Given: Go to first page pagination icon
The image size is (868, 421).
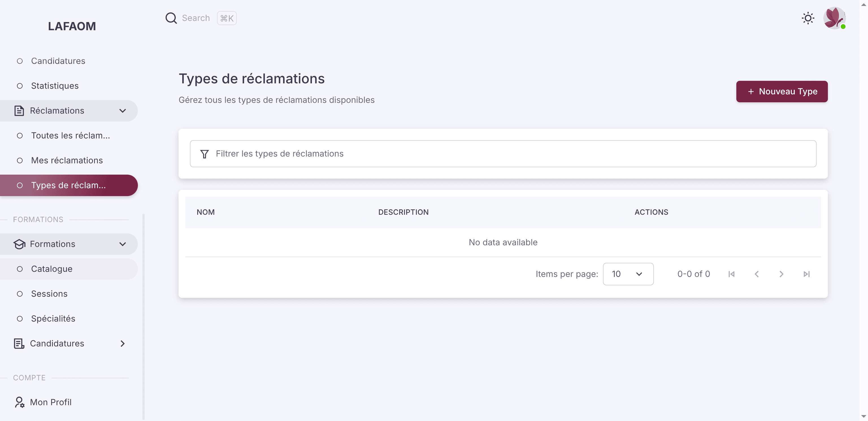Looking at the screenshot, I should point(732,274).
